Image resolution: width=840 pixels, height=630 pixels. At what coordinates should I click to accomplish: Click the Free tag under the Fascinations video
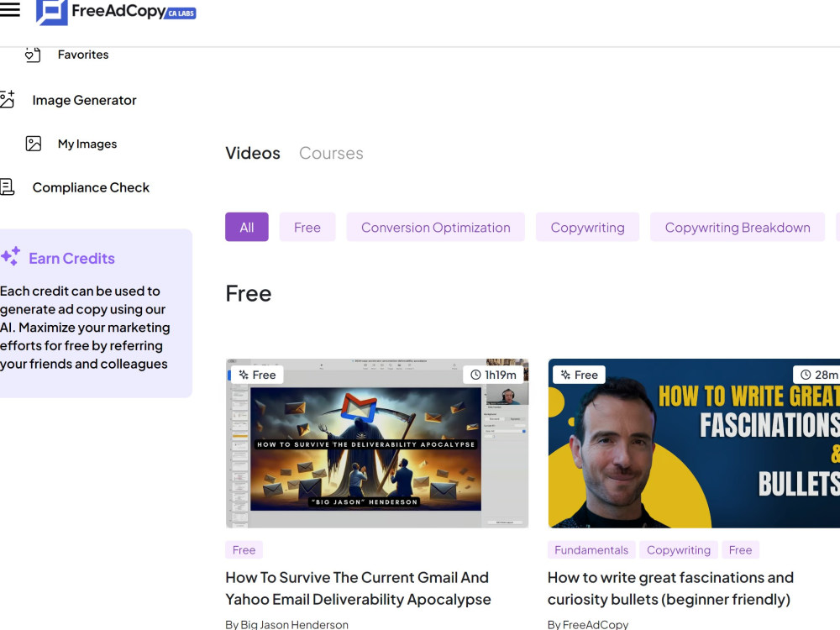[x=740, y=550]
